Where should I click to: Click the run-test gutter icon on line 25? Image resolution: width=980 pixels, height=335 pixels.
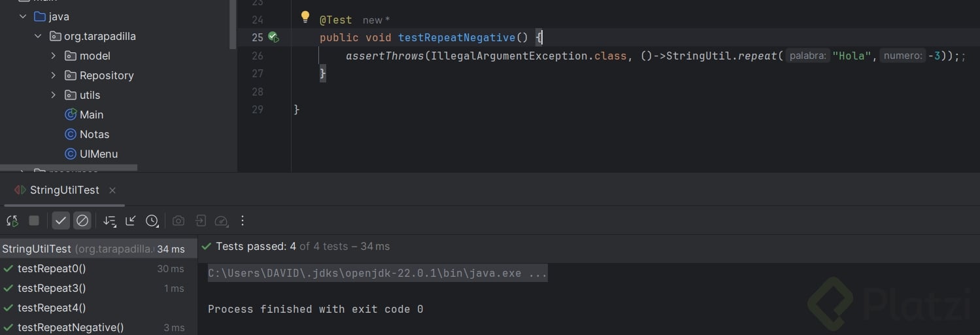(273, 37)
